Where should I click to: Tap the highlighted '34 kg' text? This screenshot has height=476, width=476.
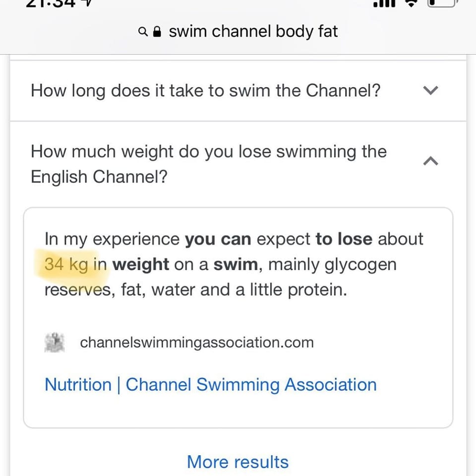66,264
